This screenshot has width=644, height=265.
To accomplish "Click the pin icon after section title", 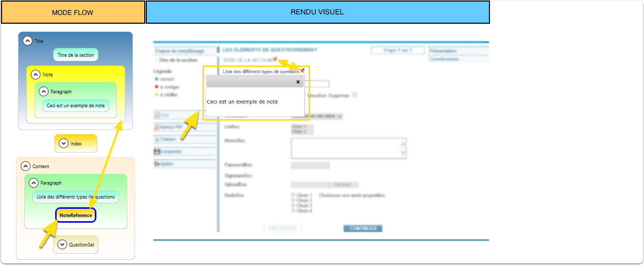I will click(275, 60).
